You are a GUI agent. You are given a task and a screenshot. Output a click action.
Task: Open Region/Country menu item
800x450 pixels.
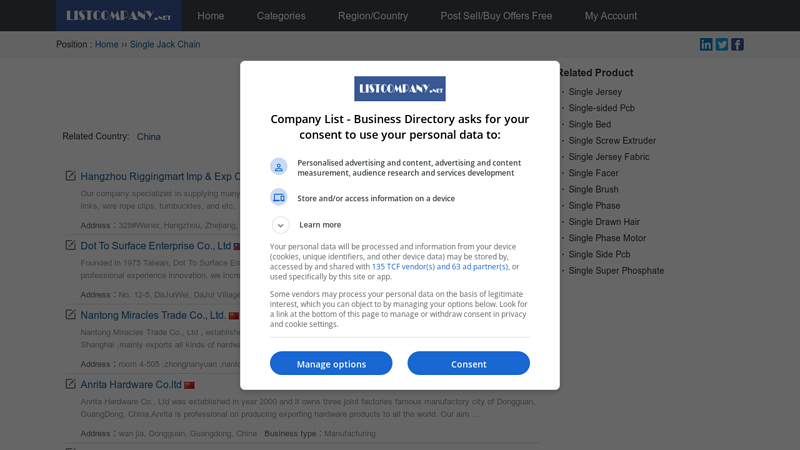click(x=373, y=16)
